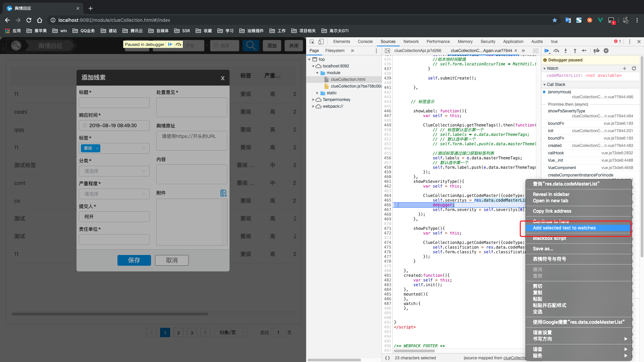
Task: Select the inspect element picker icon
Action: [x=312, y=42]
